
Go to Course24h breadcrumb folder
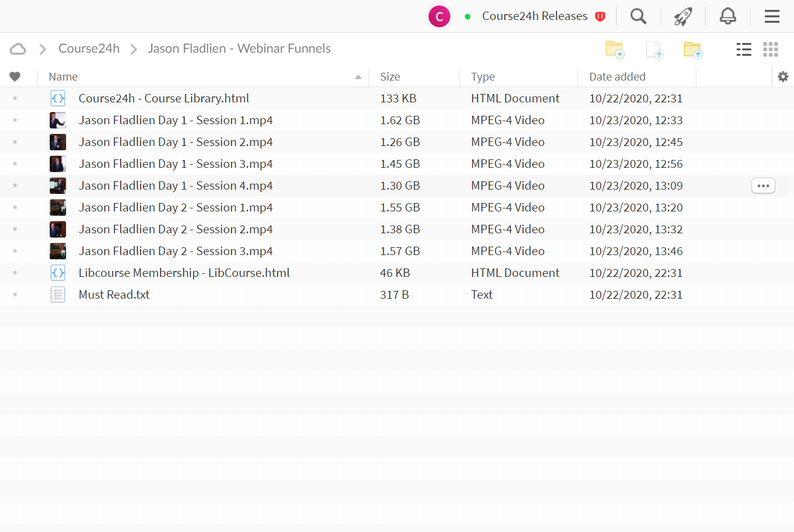(89, 48)
